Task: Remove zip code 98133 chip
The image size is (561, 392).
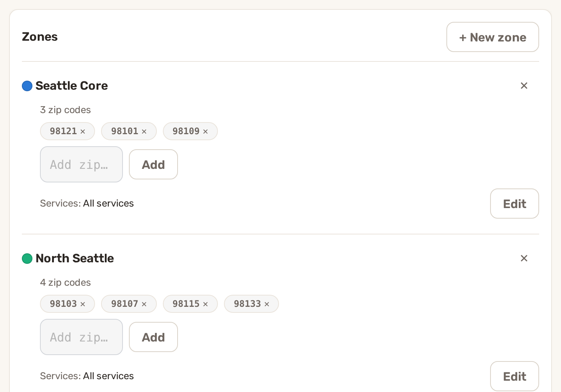Action: tap(267, 304)
